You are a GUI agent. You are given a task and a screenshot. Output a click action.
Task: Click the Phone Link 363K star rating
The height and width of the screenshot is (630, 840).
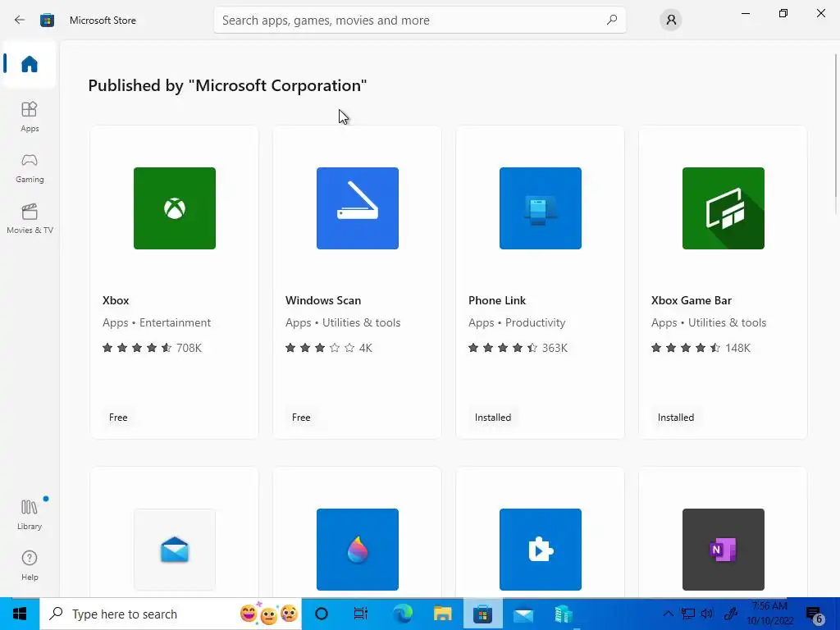(518, 348)
